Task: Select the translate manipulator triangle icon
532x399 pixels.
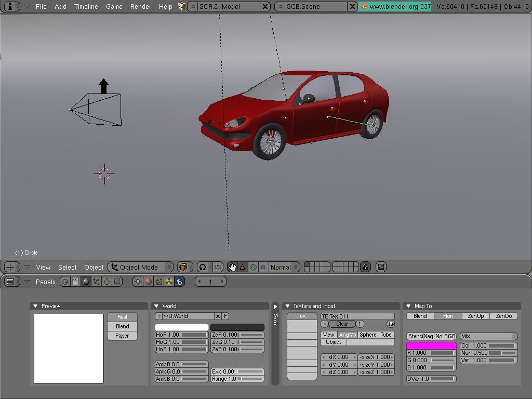Action: [x=242, y=267]
